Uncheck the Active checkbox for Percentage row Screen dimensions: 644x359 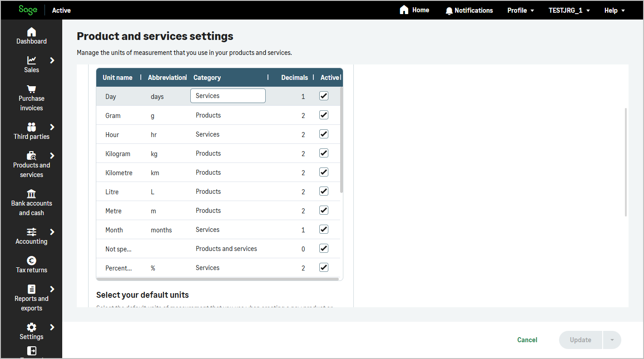click(324, 267)
